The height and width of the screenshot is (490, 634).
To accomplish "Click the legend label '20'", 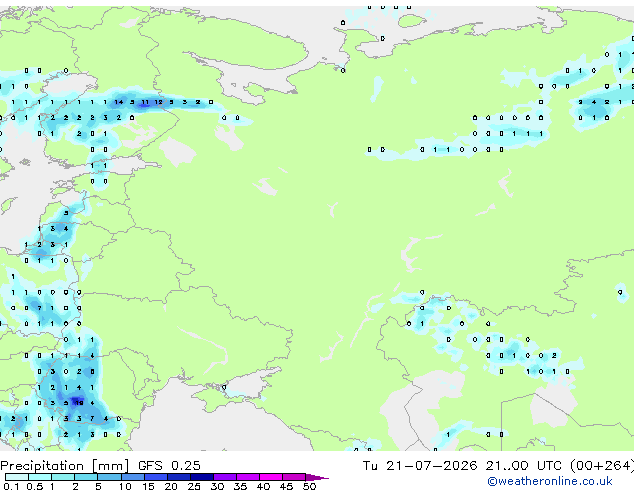I will 171,486.
